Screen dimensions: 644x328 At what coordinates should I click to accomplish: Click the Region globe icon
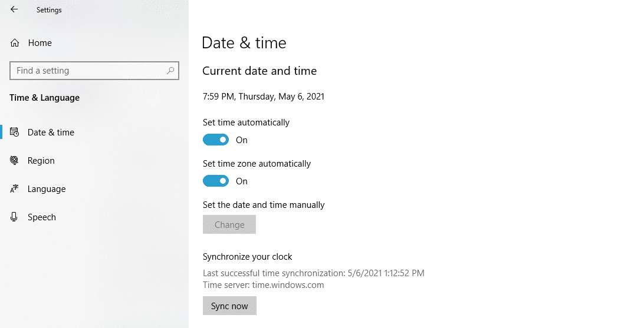15,161
